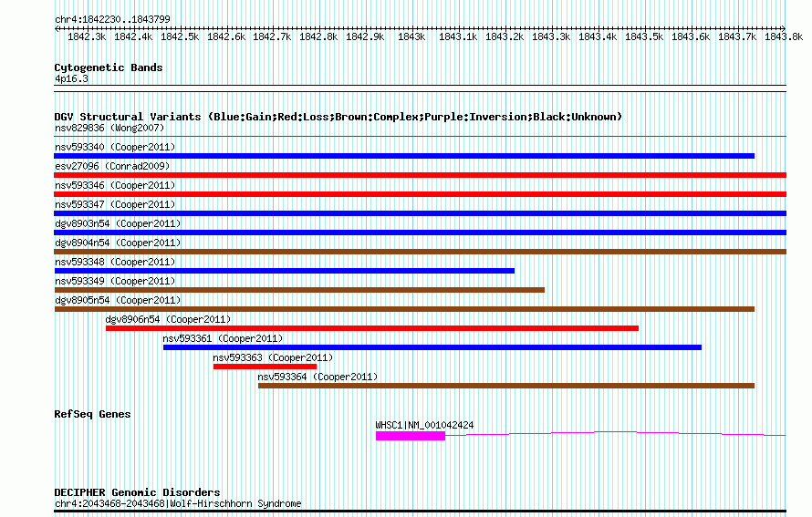812x517 pixels.
Task: Click the 1842.7k ruler tick label
Action: 272,36
